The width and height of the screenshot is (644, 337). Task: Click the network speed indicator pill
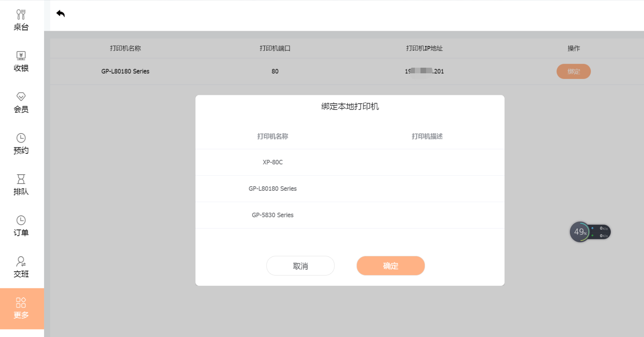(601, 232)
